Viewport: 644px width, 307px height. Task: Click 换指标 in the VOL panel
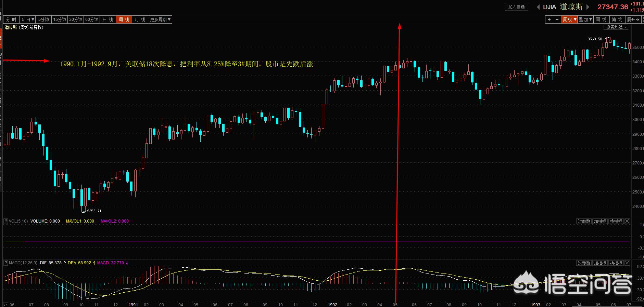click(616, 221)
